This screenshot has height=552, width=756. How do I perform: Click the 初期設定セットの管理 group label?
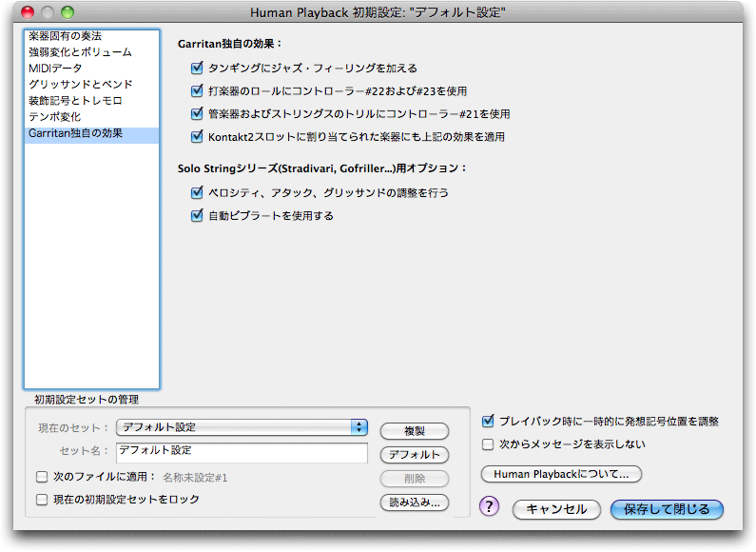coord(87,400)
